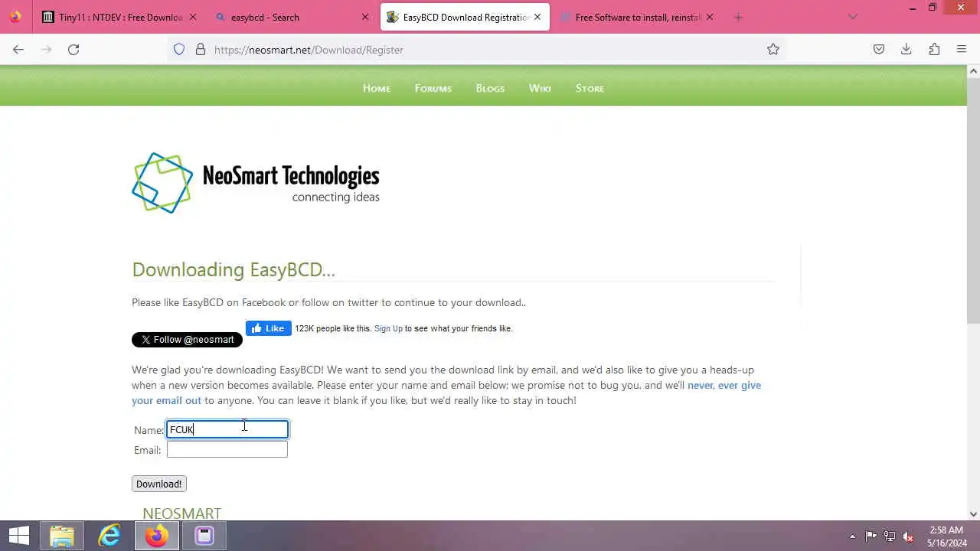Click the Firefox logo icon in tab bar
The height and width of the screenshot is (551, 980).
[x=15, y=17]
